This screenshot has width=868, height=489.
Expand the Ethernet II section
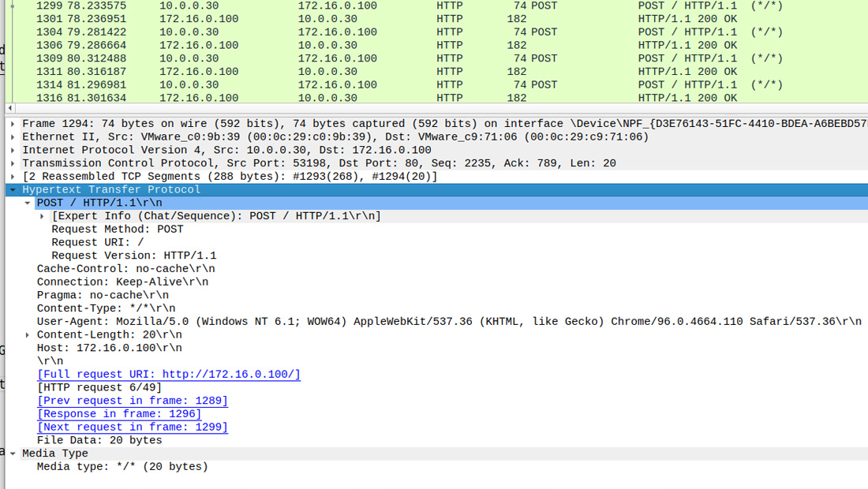[13, 137]
